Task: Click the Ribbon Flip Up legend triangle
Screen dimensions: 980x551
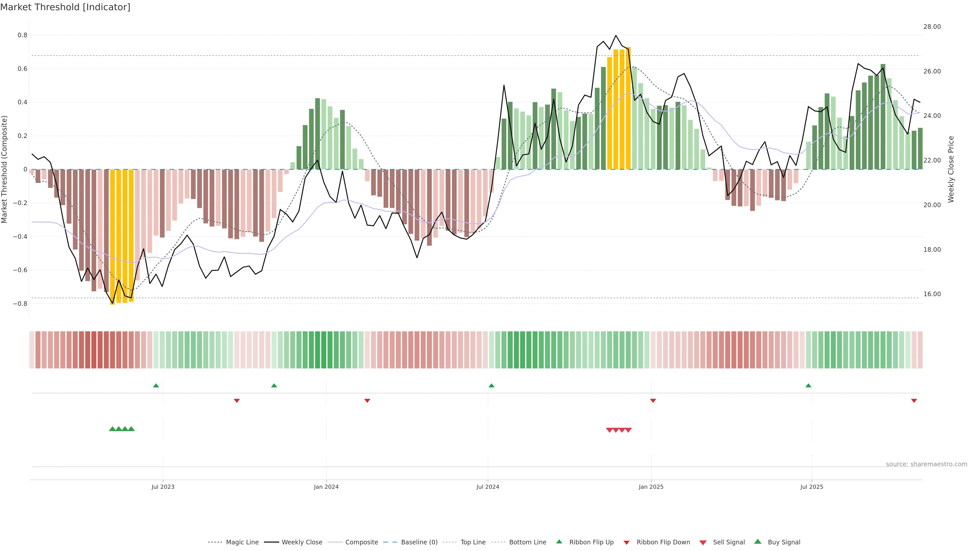Action: pyautogui.click(x=559, y=542)
